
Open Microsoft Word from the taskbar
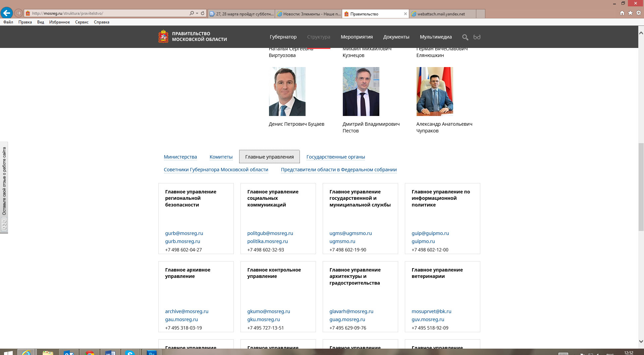pos(110,352)
